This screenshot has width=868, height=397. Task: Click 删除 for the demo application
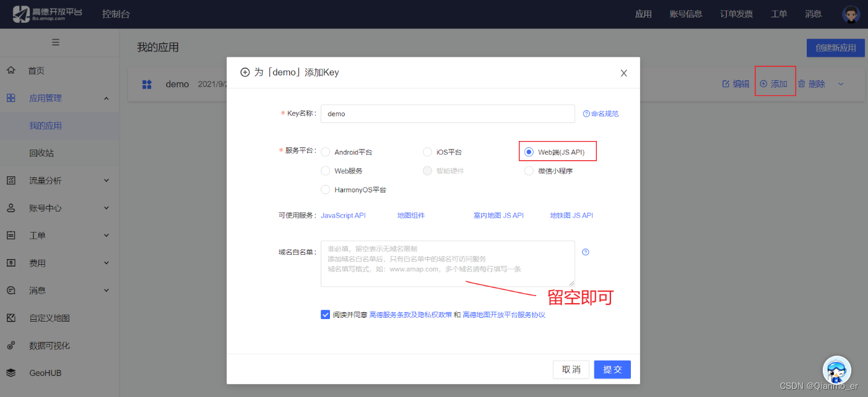(x=811, y=84)
